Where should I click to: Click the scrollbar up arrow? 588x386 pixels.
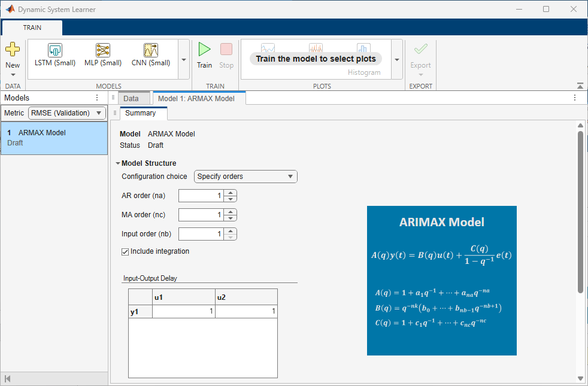tap(580, 126)
